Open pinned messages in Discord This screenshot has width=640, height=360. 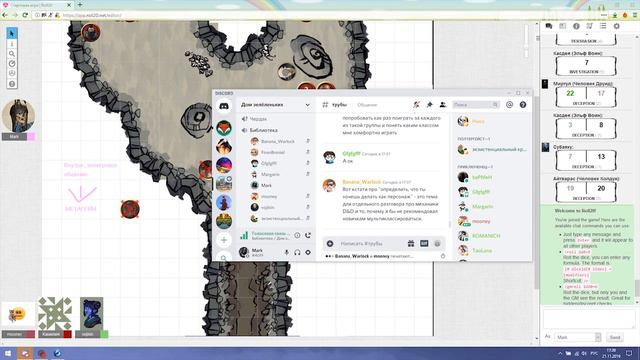click(429, 105)
